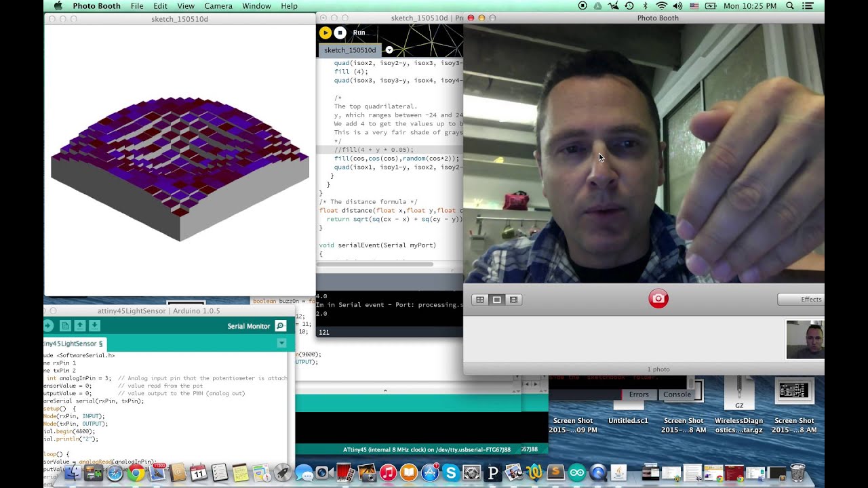Click the isometric sketch output canvas

180,161
